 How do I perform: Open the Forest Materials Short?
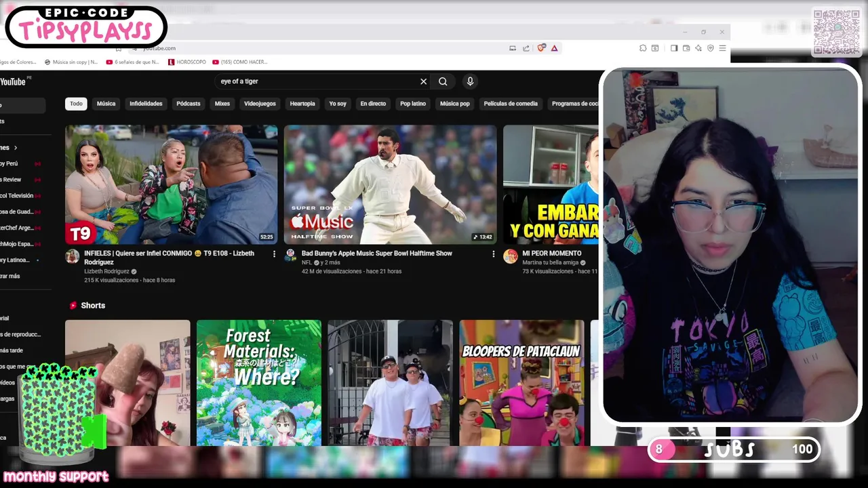(259, 383)
